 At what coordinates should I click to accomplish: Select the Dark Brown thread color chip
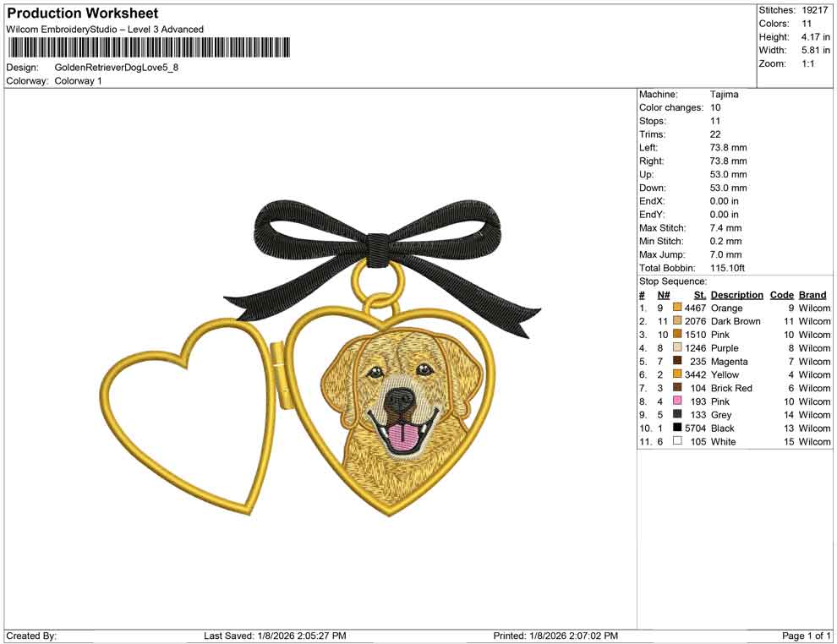[x=675, y=321]
